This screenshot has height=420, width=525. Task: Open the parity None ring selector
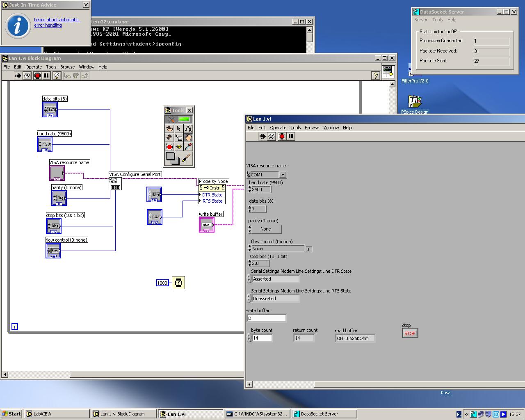(265, 229)
